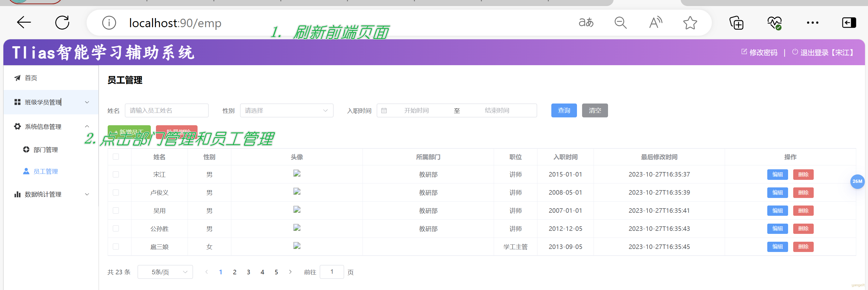The width and height of the screenshot is (868, 290).
Task: Open the 首页 menu item
Action: click(x=51, y=78)
